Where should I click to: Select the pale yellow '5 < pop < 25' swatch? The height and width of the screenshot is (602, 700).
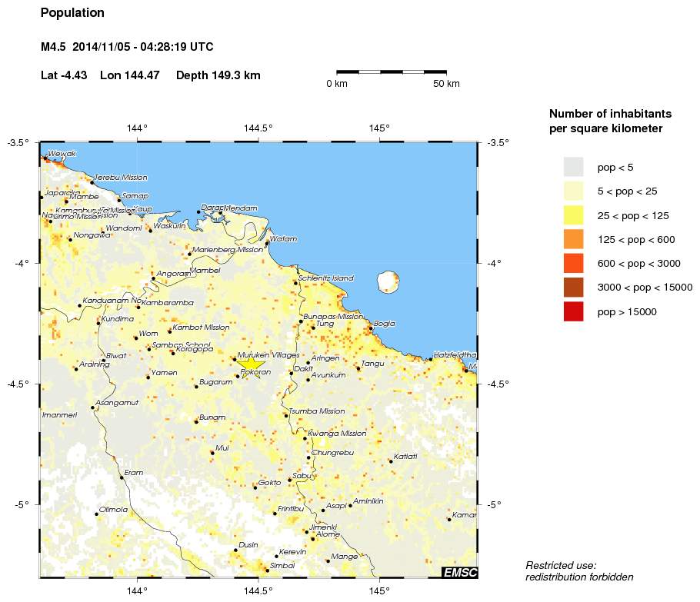click(573, 191)
